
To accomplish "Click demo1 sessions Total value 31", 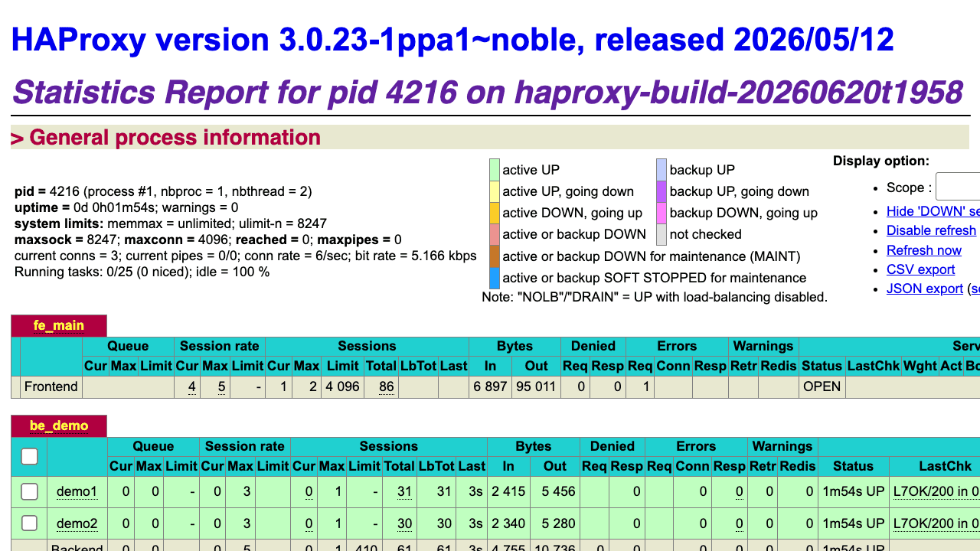I will 405,492.
